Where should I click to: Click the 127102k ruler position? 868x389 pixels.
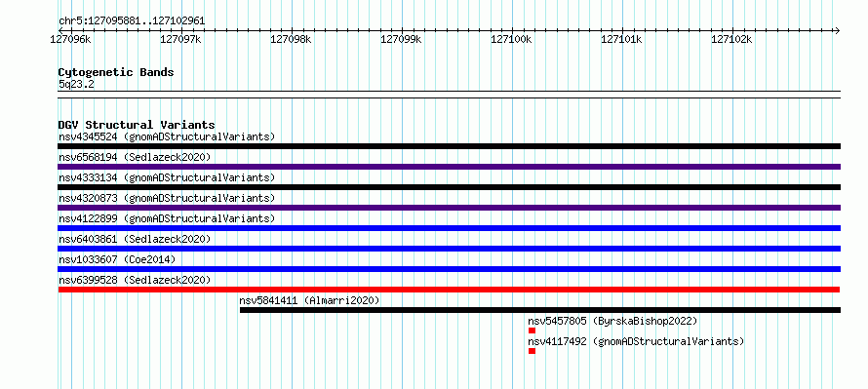click(x=731, y=39)
